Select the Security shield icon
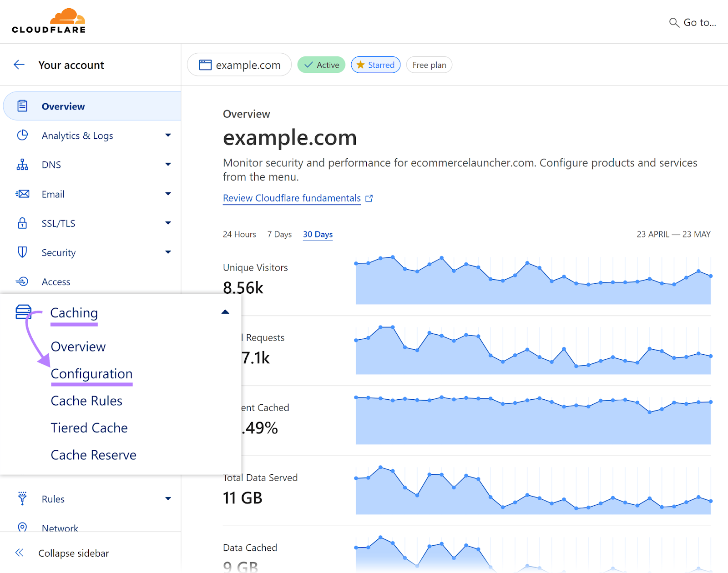The image size is (728, 573). click(22, 252)
